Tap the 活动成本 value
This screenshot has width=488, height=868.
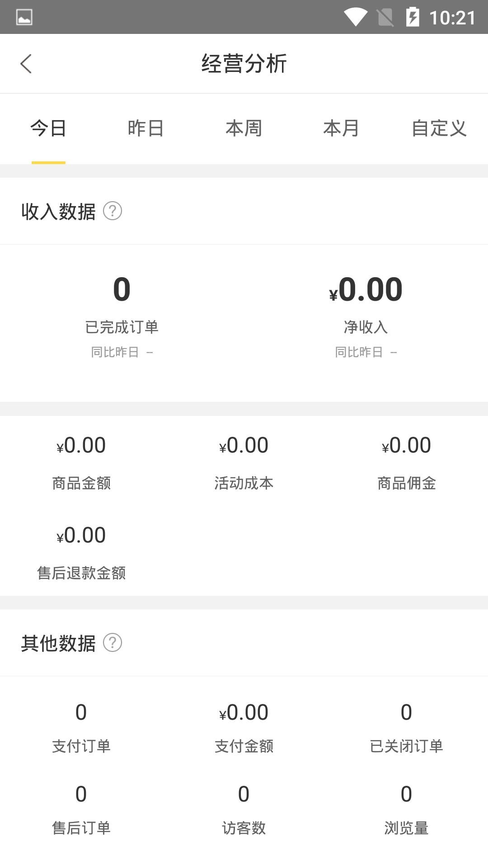click(244, 445)
